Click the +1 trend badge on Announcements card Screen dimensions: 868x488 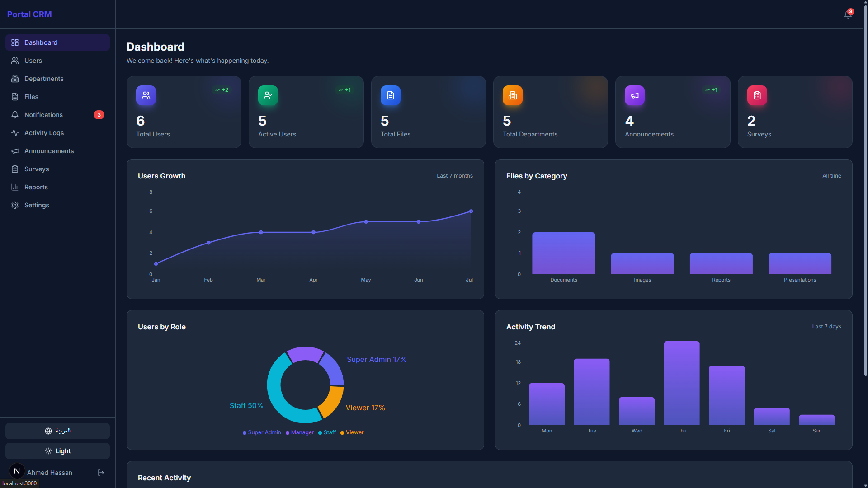pos(711,90)
